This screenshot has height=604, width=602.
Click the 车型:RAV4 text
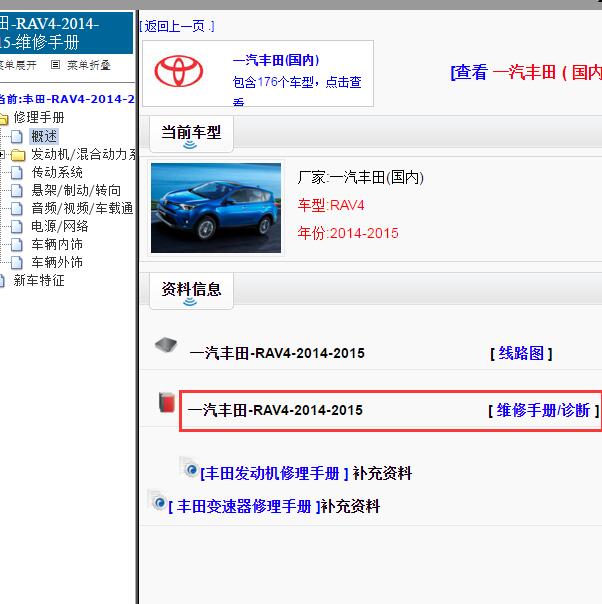331,205
